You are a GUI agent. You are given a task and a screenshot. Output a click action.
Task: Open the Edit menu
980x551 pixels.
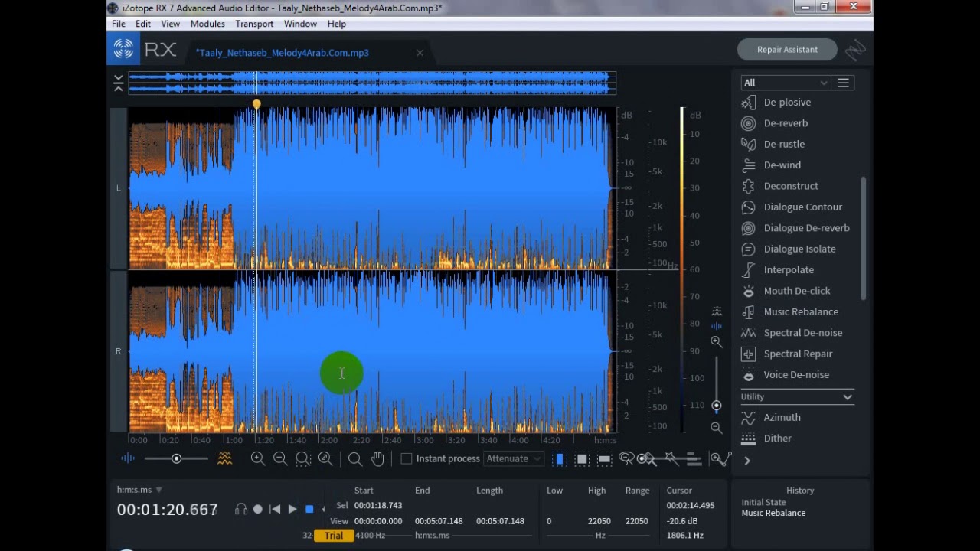pos(143,24)
